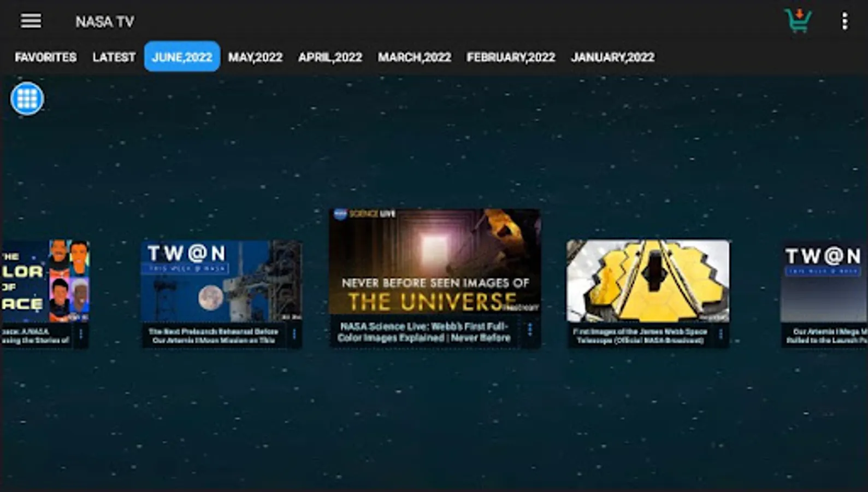Play the Never Before Seen Images thumbnail
This screenshot has width=868, height=492.
point(435,261)
